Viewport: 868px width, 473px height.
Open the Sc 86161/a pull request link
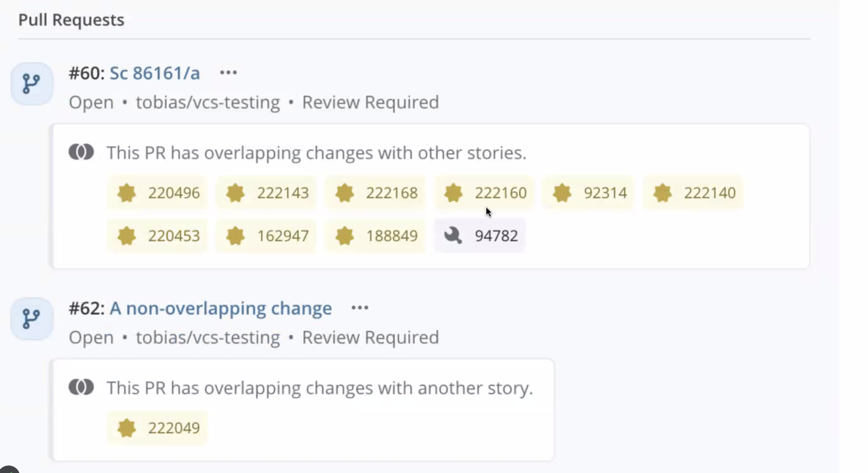[155, 73]
